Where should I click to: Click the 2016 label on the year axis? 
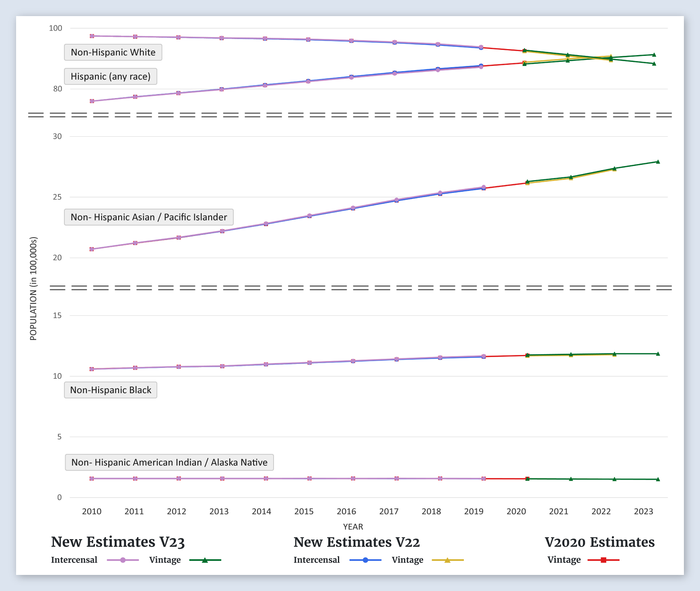346,511
